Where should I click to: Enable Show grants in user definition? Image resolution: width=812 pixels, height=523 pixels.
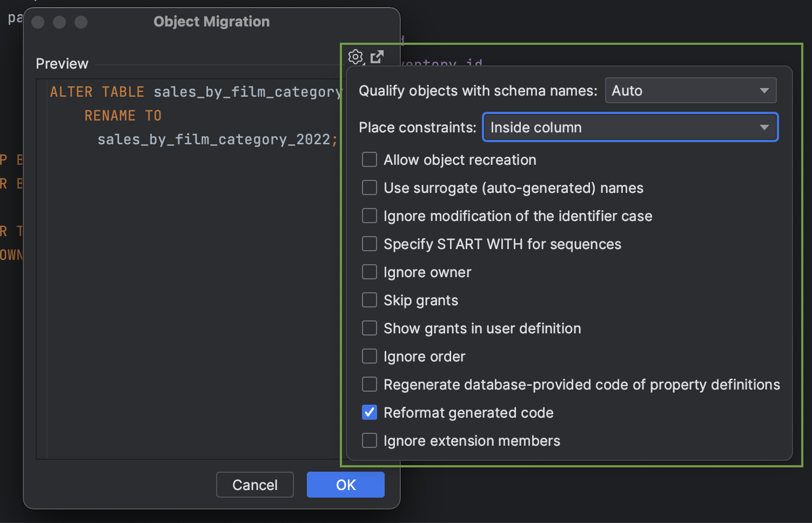[370, 328]
